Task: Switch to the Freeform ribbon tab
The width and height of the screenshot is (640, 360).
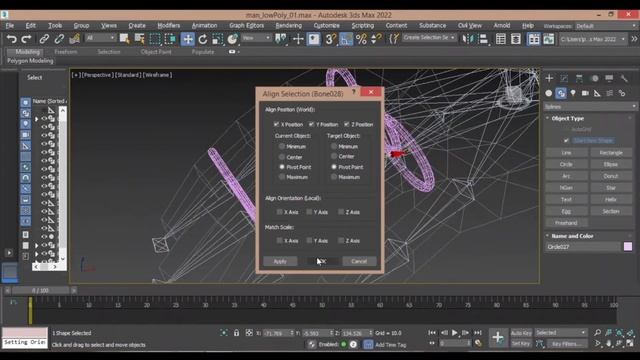Action: [x=66, y=52]
